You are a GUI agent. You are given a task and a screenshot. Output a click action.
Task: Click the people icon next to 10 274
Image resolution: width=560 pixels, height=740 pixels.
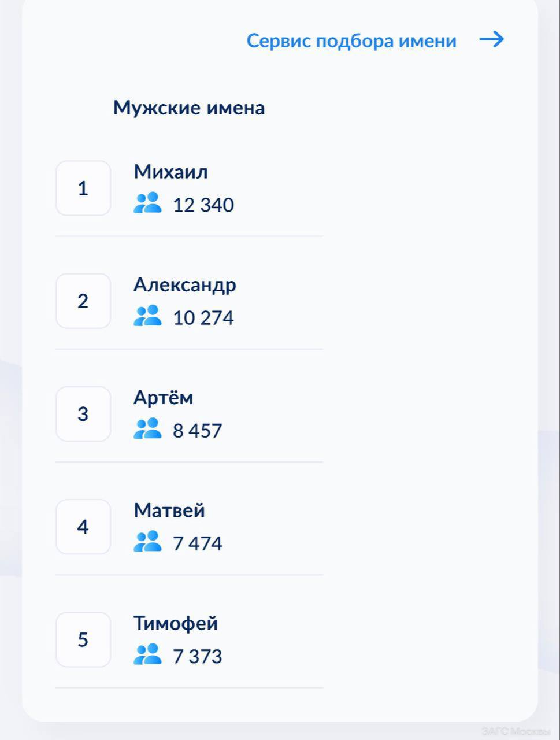click(147, 316)
